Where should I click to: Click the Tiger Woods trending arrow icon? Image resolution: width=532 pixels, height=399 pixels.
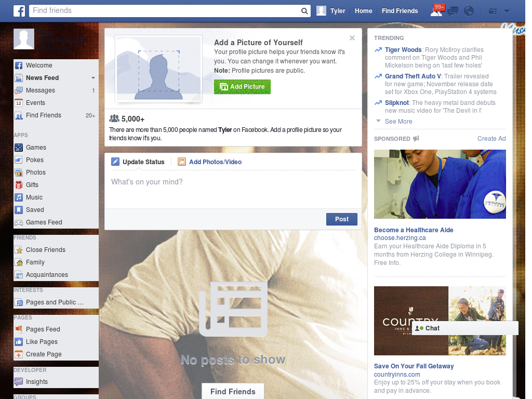click(378, 50)
